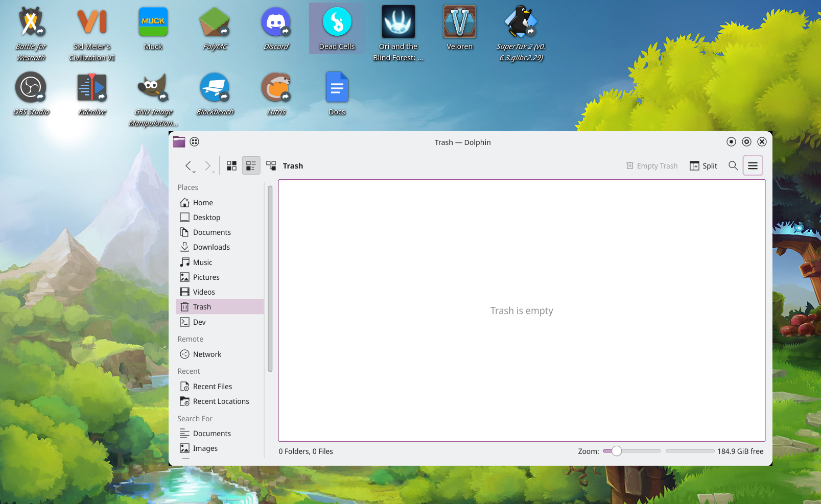Open Battle for Wesnoth desktop icon
Viewport: 821px width, 504px height.
(x=31, y=33)
